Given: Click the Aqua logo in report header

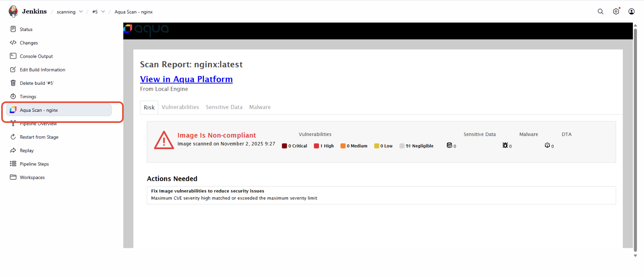Looking at the screenshot, I should (x=146, y=29).
